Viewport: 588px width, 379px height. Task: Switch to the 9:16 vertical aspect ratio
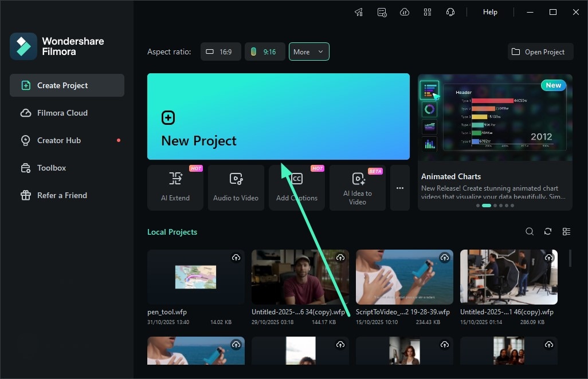click(265, 52)
